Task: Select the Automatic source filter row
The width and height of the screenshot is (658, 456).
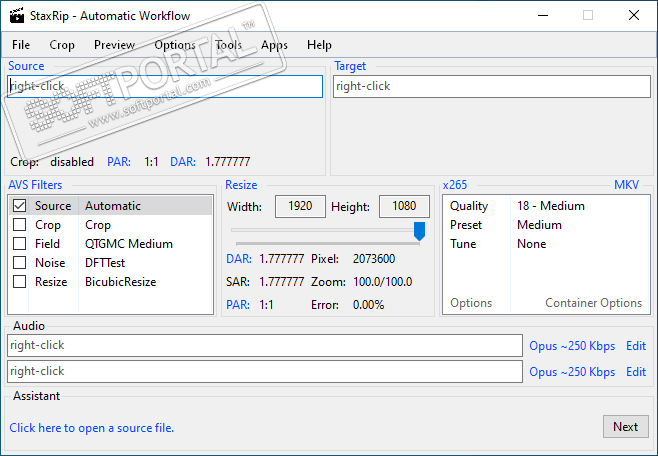Action: 110,206
